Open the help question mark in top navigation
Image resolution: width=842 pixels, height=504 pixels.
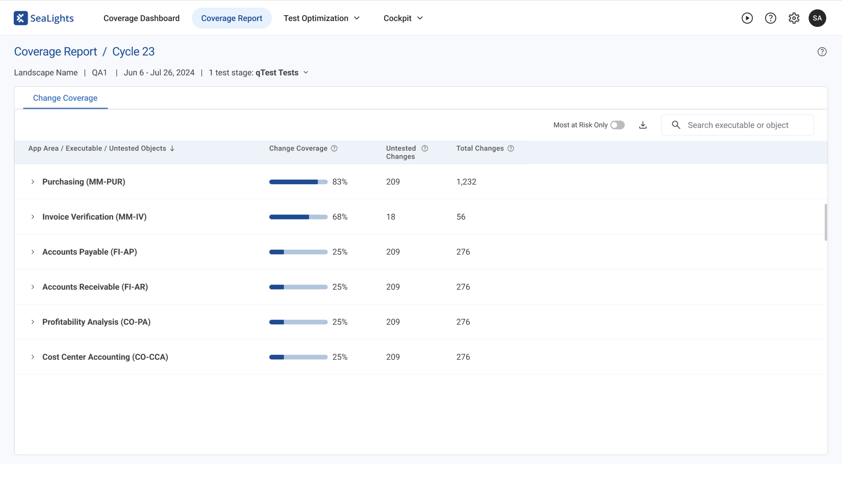coord(770,18)
